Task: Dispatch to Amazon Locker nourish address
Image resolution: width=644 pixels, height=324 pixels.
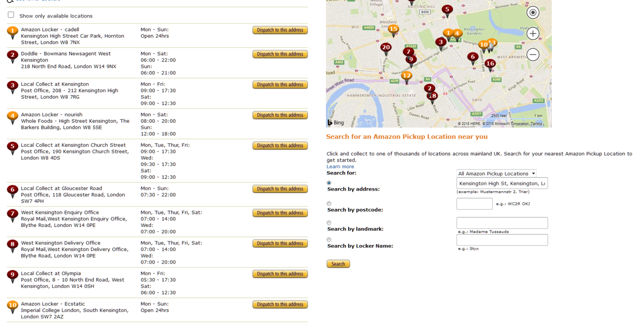Action: (280, 115)
